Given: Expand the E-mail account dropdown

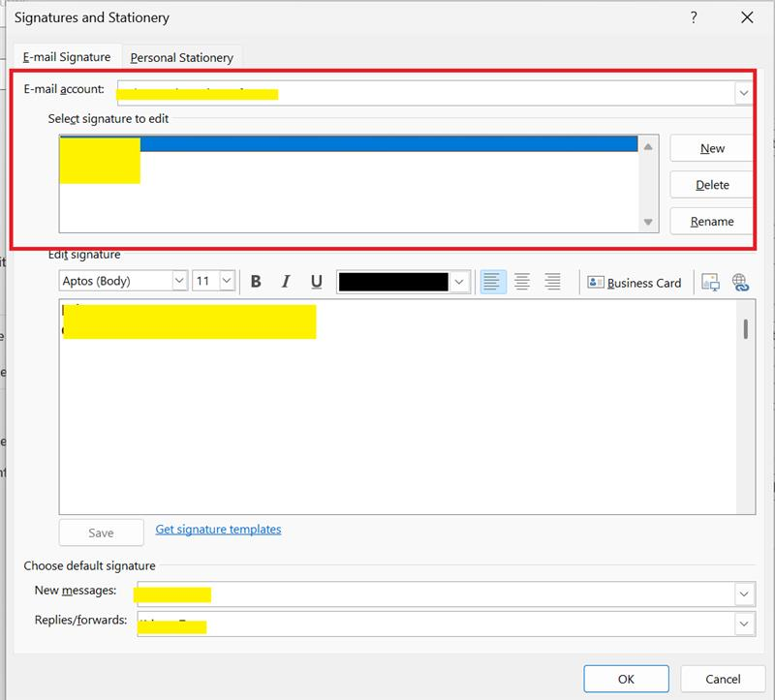Looking at the screenshot, I should [x=743, y=93].
